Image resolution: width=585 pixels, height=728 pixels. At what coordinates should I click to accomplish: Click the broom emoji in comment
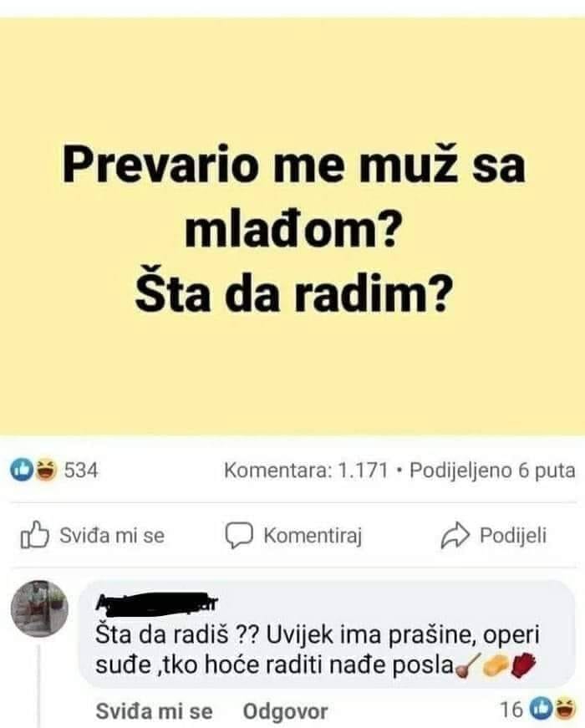pyautogui.click(x=467, y=666)
